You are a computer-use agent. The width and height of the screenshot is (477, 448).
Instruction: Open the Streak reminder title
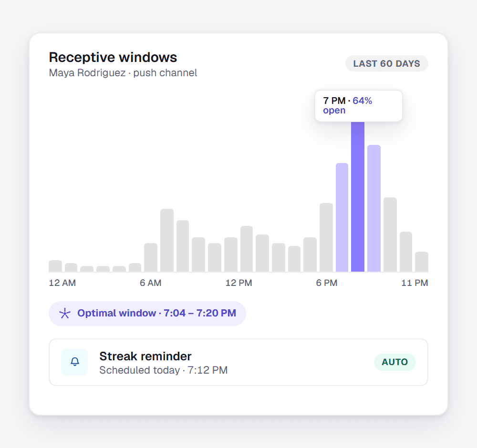pyautogui.click(x=145, y=356)
